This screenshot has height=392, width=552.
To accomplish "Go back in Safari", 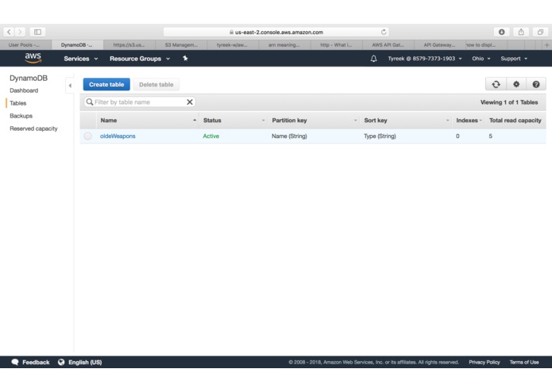I will pos(9,32).
